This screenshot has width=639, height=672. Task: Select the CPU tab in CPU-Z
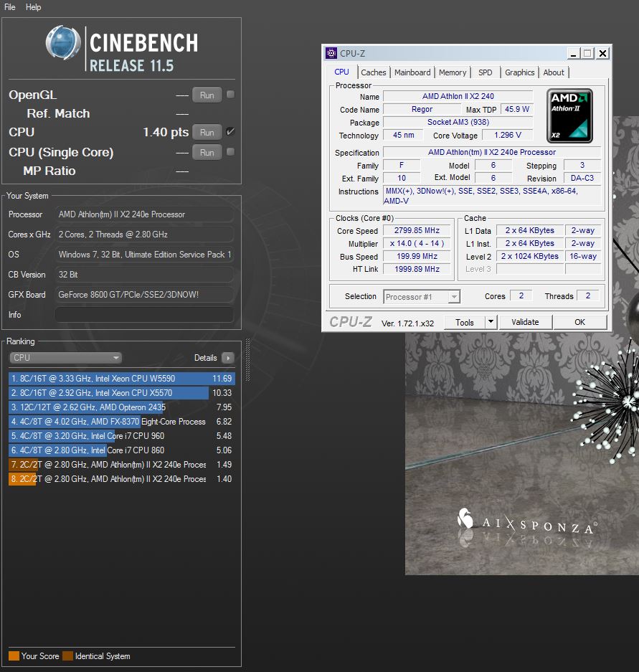(341, 72)
